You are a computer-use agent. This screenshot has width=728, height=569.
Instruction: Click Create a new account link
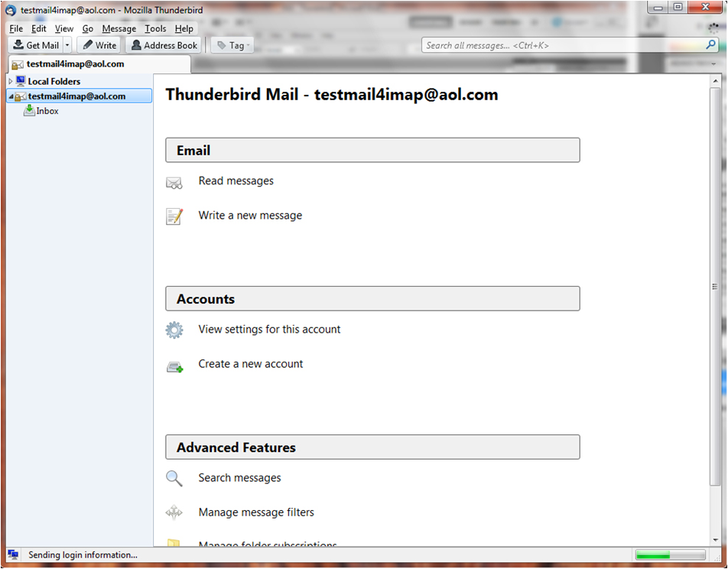[250, 364]
